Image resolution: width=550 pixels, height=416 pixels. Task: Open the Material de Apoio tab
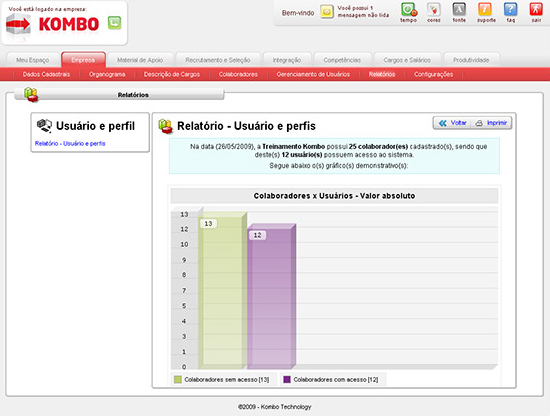[x=140, y=60]
